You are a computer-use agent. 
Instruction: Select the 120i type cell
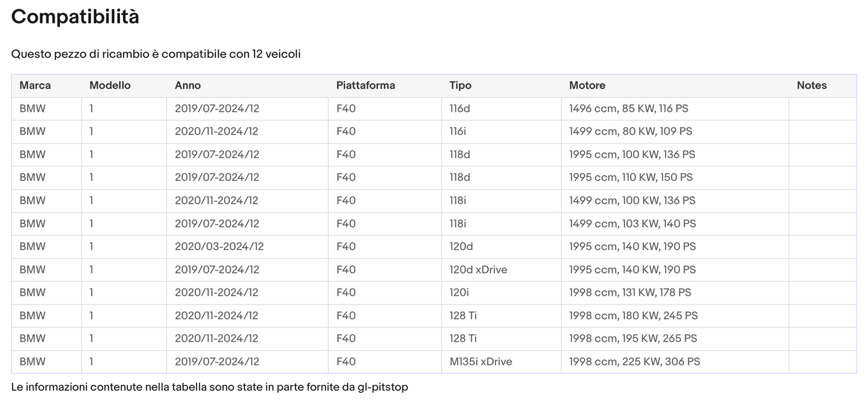tap(459, 293)
